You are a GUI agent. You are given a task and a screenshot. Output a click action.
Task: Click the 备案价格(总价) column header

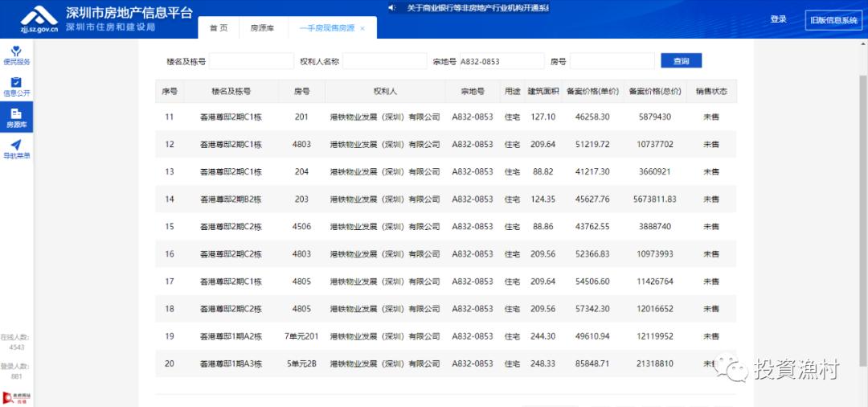coord(655,91)
